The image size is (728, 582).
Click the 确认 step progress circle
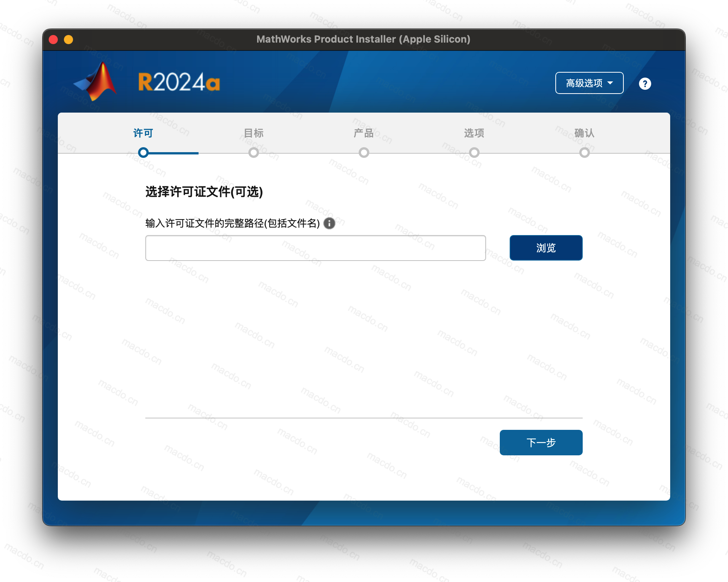[x=584, y=153]
